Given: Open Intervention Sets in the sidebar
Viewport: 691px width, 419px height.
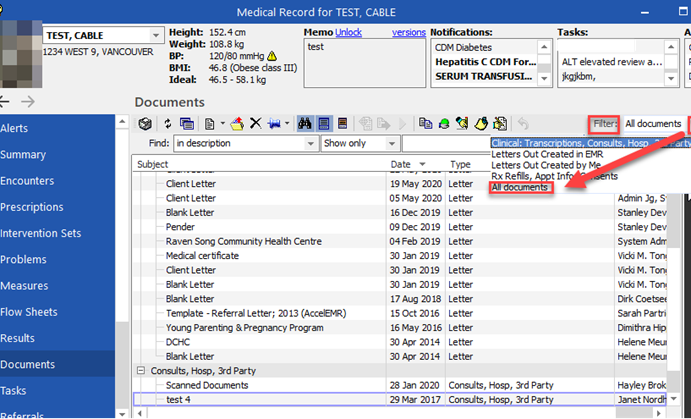Looking at the screenshot, I should point(57,233).
